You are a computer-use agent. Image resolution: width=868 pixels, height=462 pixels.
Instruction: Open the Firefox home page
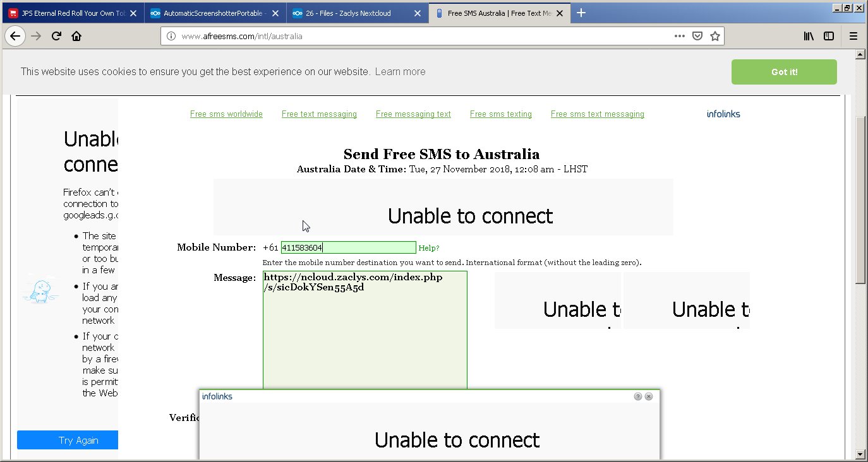point(76,36)
